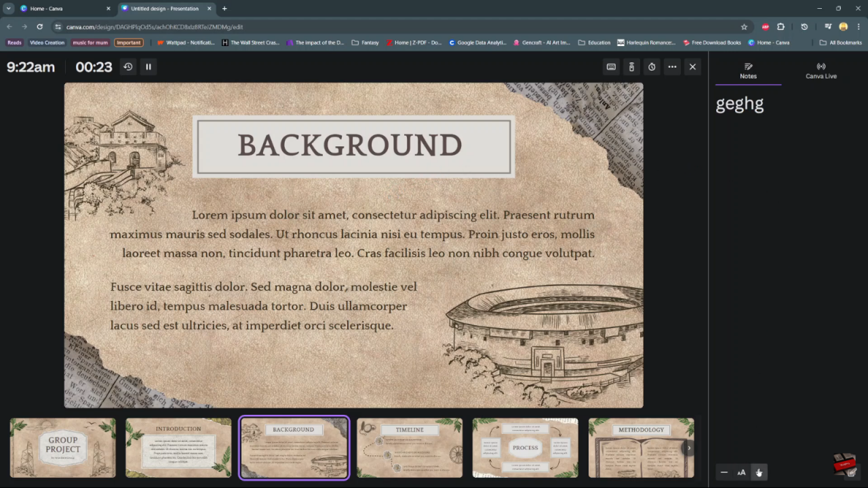
Task: Open the stopwatch timer settings icon
Action: click(652, 66)
